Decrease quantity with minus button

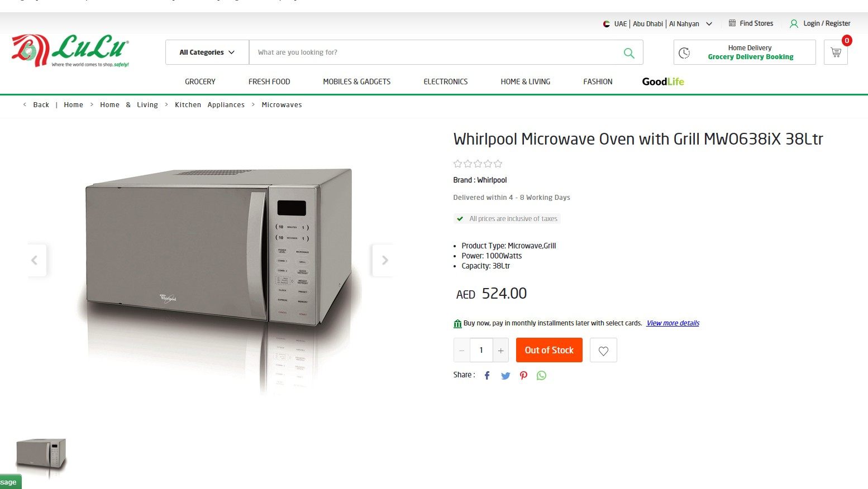(x=461, y=351)
